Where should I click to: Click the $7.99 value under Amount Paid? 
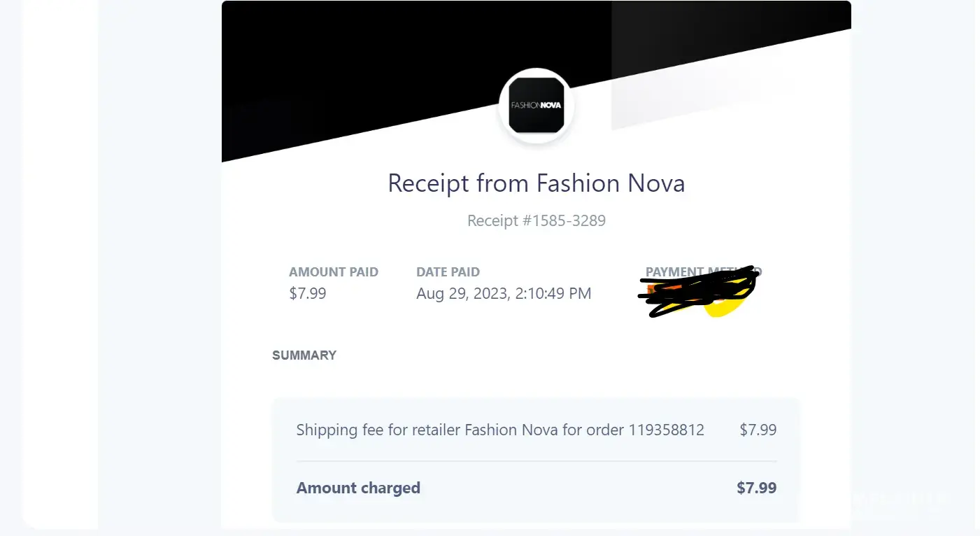[x=308, y=293]
